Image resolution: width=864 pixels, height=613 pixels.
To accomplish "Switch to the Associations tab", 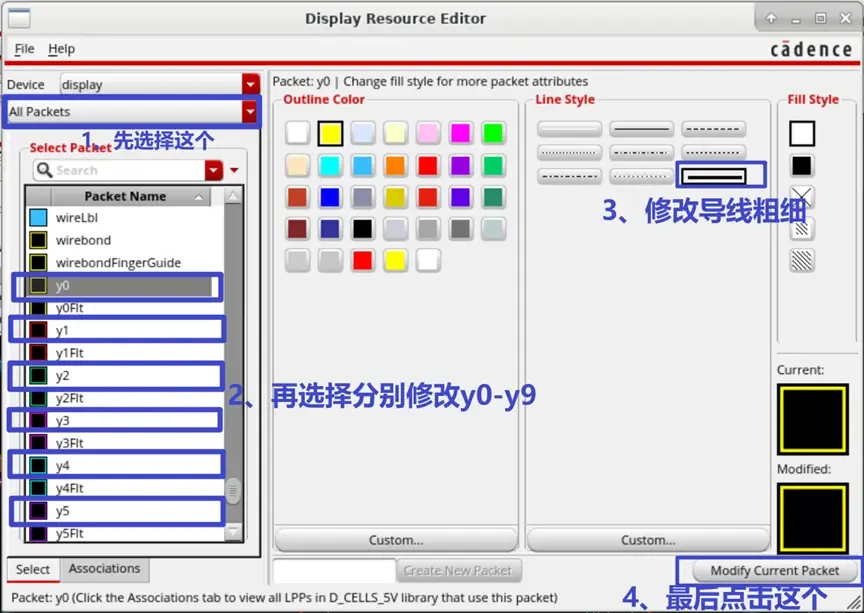I will (104, 568).
